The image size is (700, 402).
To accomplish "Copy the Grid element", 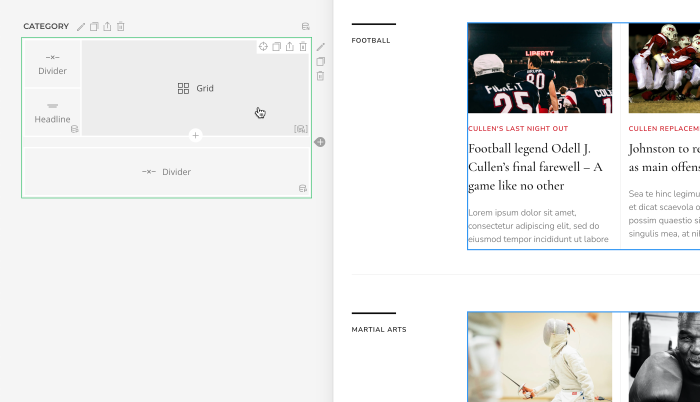I will [277, 46].
